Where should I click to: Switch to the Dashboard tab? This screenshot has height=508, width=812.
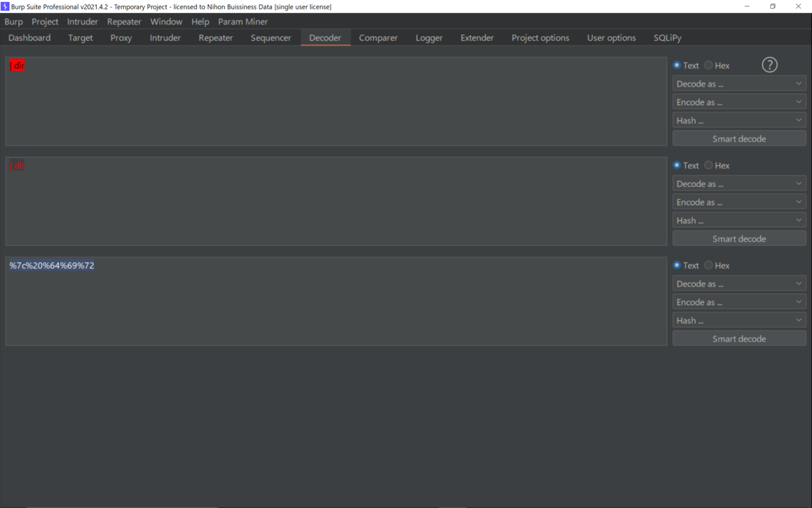coord(30,38)
